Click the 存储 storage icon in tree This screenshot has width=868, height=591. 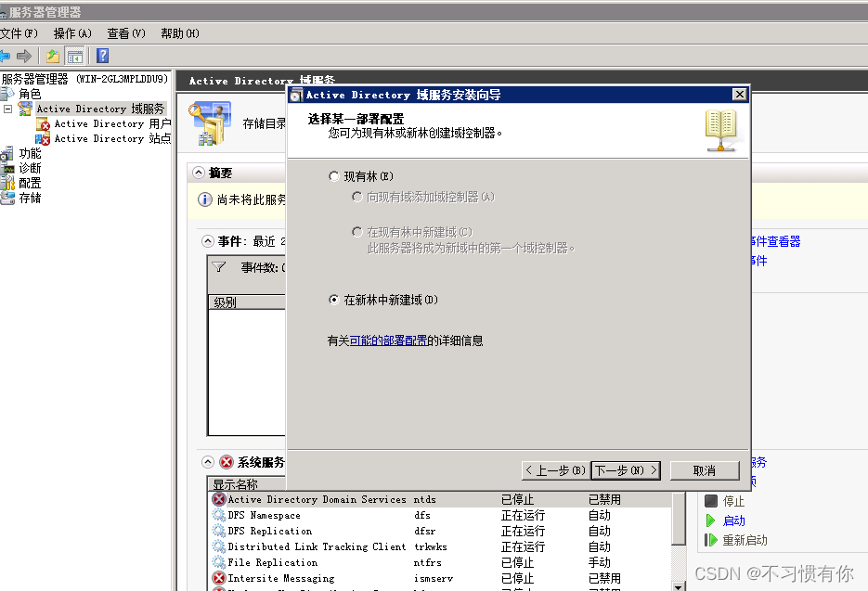[x=7, y=199]
